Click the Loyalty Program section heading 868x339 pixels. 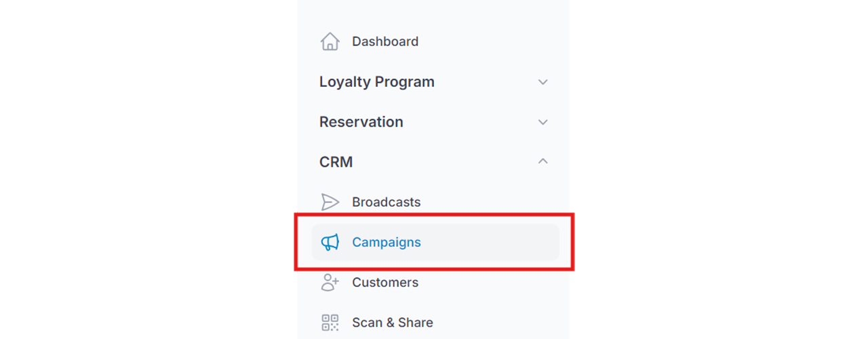tap(377, 82)
